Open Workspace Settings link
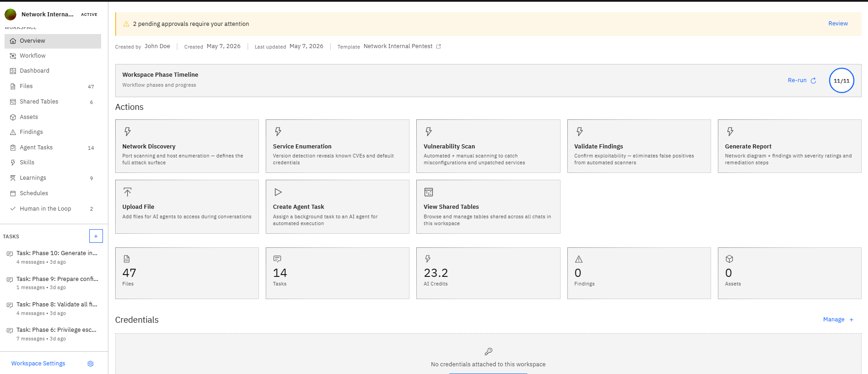 click(38, 364)
